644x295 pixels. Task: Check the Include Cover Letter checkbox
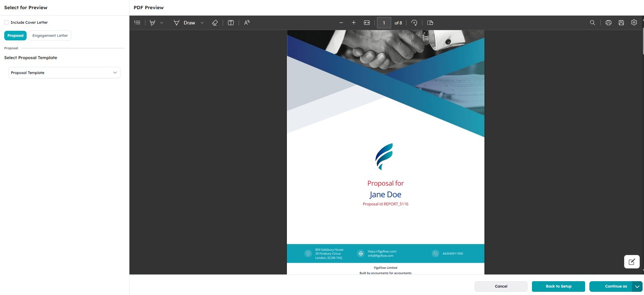(x=6, y=22)
